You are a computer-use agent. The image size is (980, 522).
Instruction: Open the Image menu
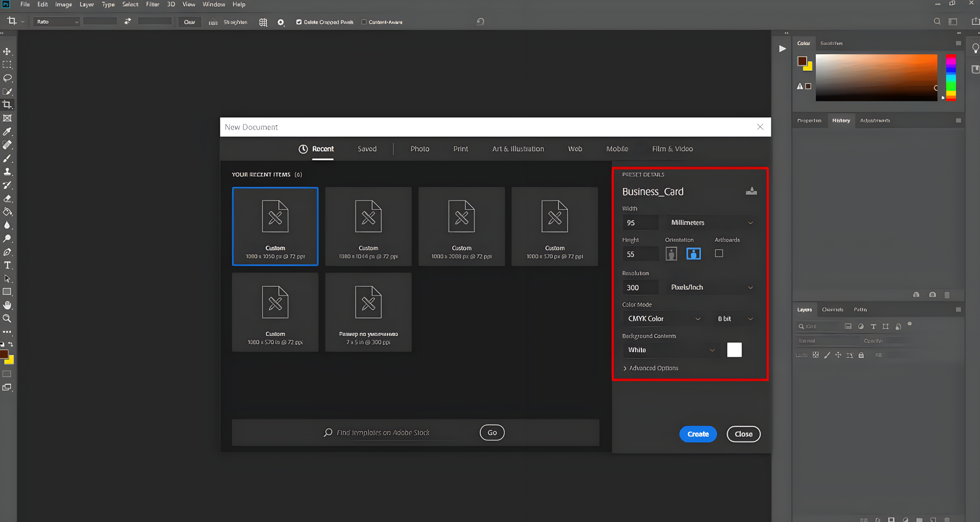pos(63,4)
